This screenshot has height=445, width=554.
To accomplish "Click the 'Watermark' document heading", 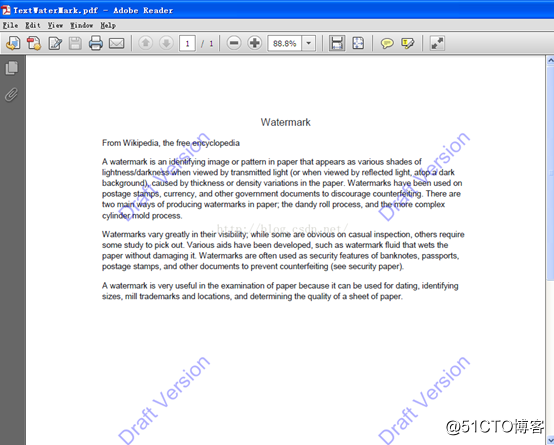I will click(x=285, y=122).
